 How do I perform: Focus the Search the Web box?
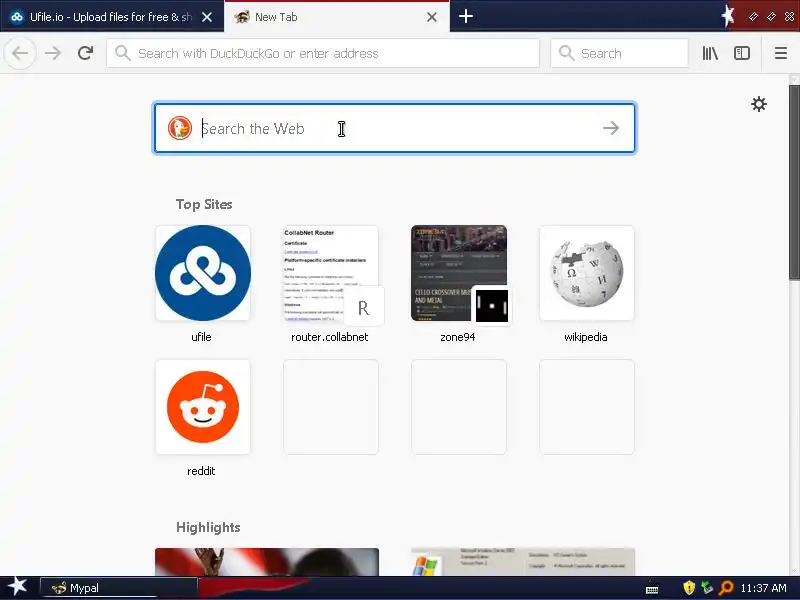coord(394,128)
